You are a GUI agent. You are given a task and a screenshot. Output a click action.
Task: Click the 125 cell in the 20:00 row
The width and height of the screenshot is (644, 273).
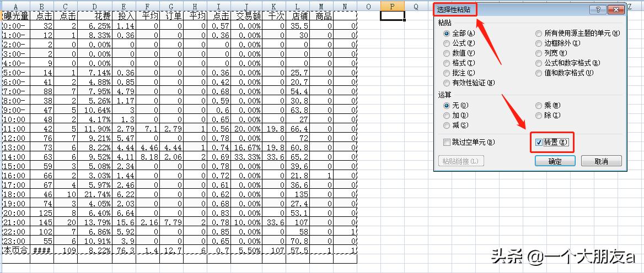(41, 213)
